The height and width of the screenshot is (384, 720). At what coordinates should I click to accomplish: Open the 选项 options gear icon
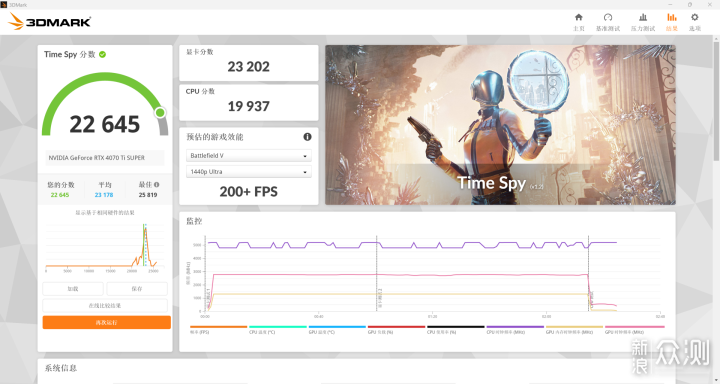[x=695, y=17]
